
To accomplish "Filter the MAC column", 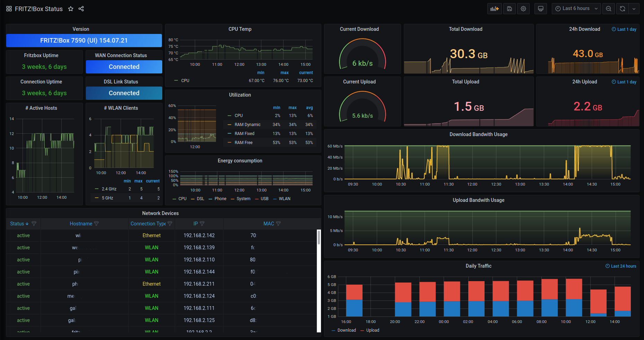I will pos(278,224).
